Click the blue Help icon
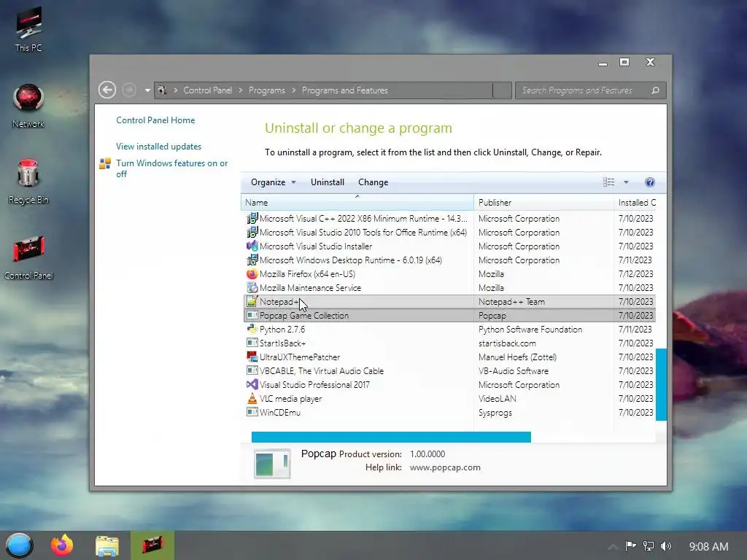 (x=650, y=182)
